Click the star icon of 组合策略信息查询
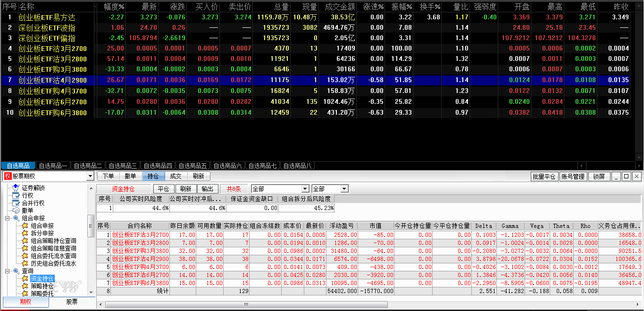 coord(25,248)
